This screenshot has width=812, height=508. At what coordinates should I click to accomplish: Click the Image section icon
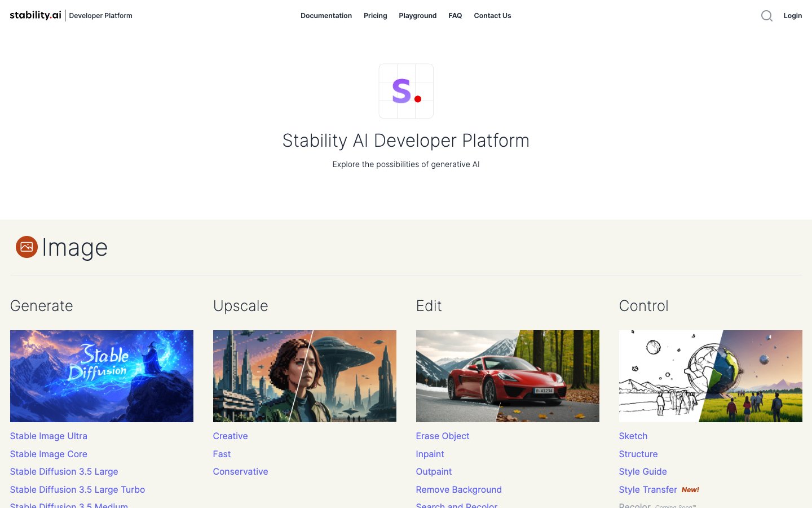27,247
